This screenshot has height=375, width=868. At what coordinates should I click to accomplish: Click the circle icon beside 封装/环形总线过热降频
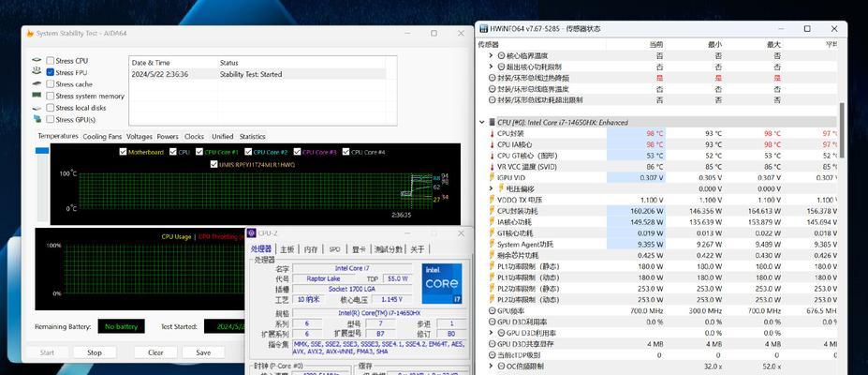(493, 78)
